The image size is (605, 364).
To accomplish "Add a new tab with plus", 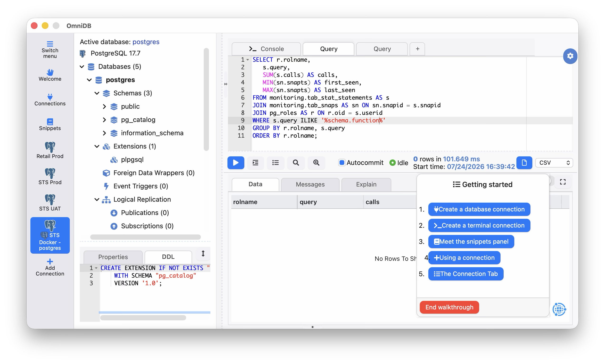I will [417, 49].
